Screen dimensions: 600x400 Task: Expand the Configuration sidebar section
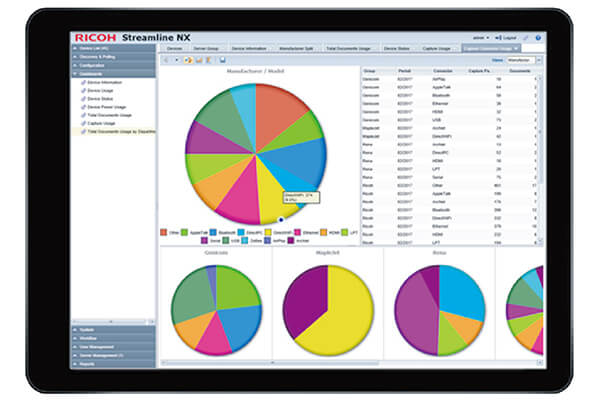pos(114,65)
